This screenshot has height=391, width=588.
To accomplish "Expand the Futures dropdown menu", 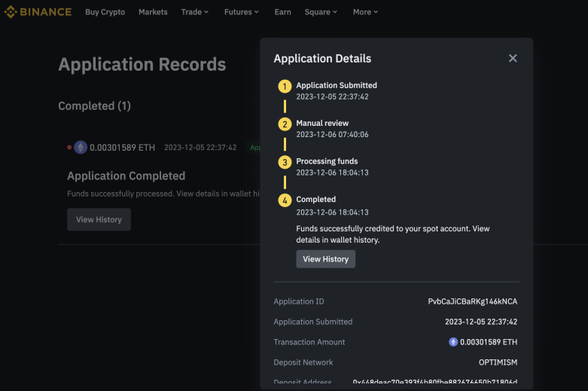I will pos(242,12).
